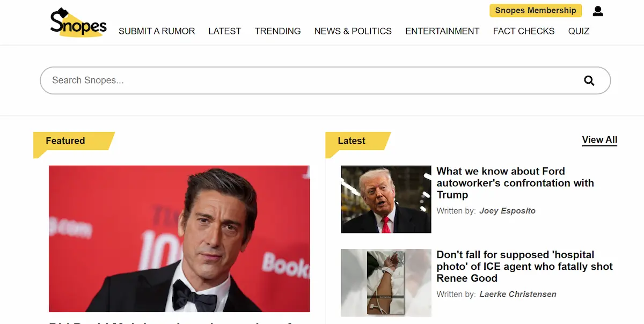Screen dimensions: 644x324
Task: Open the ICE agent hospital photo headline
Action: click(525, 266)
